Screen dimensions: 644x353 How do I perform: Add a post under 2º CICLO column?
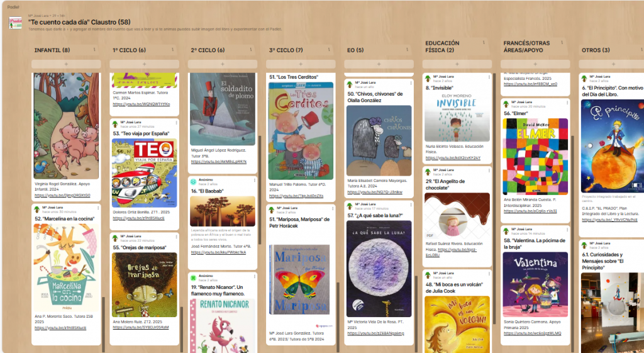[223, 64]
